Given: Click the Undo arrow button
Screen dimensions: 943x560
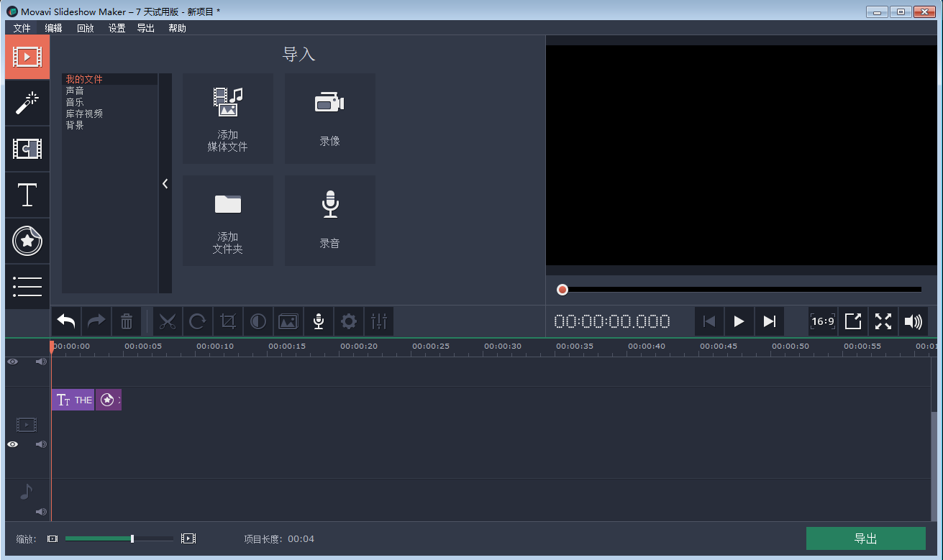Looking at the screenshot, I should 66,321.
